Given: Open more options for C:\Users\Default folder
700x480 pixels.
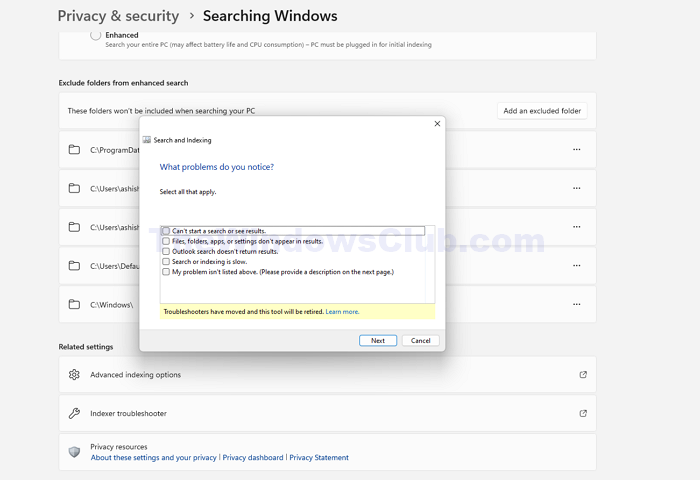Looking at the screenshot, I should click(576, 266).
